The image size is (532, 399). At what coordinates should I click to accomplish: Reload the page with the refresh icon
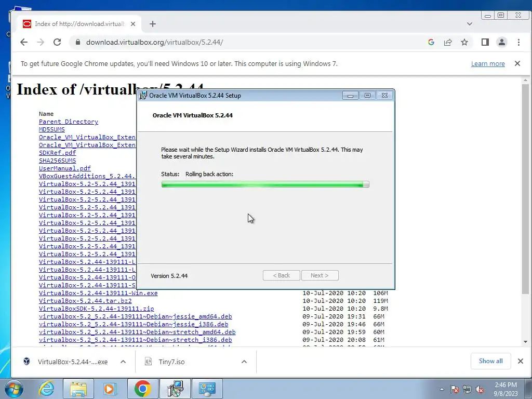(x=57, y=42)
